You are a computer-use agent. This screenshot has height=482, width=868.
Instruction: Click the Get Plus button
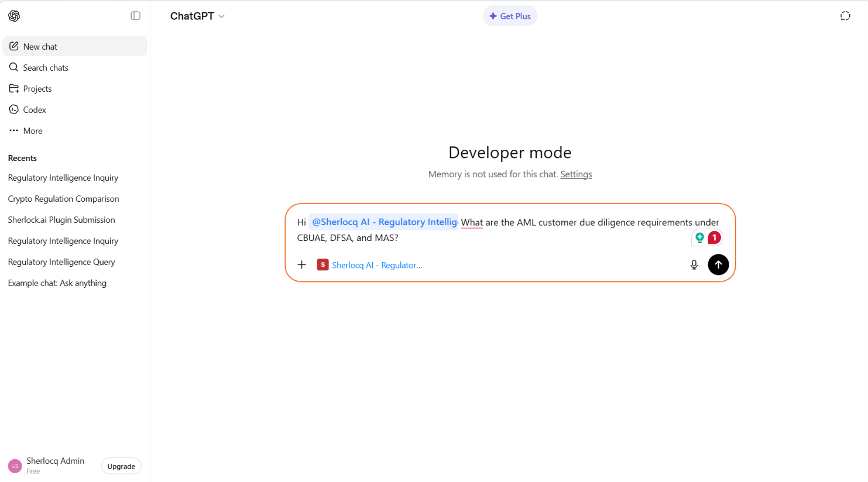click(510, 16)
